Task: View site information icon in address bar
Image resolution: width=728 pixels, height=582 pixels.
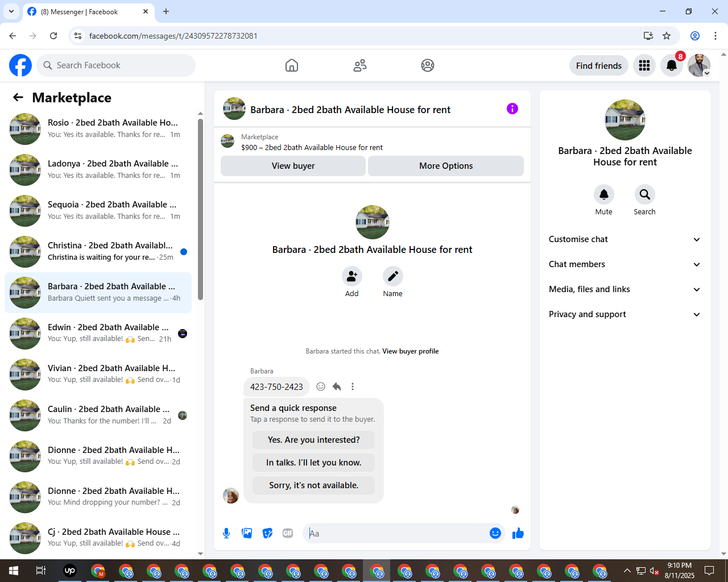Action: pyautogui.click(x=78, y=36)
